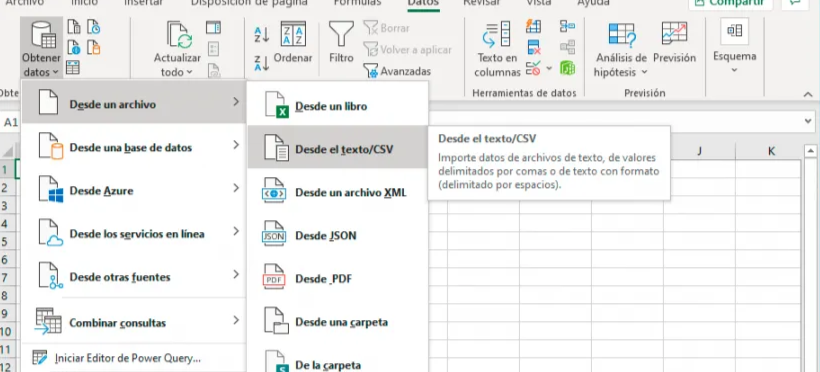Click Volver a aplicar filter option

coord(408,50)
